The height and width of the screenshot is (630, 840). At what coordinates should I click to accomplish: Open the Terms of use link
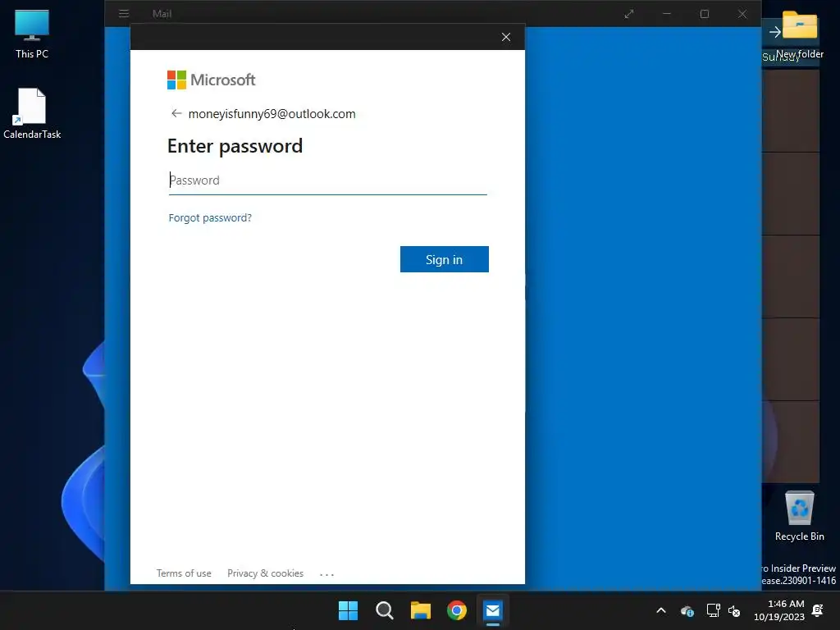click(x=184, y=573)
